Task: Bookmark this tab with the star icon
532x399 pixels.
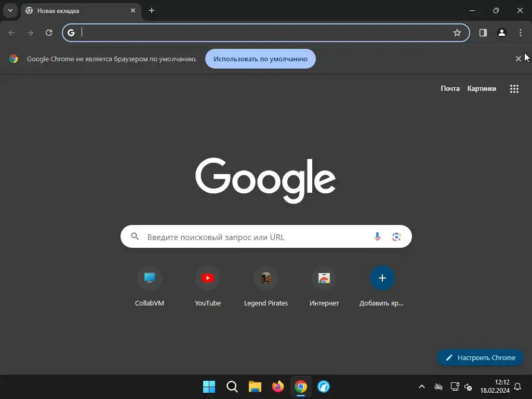Action: (x=457, y=33)
